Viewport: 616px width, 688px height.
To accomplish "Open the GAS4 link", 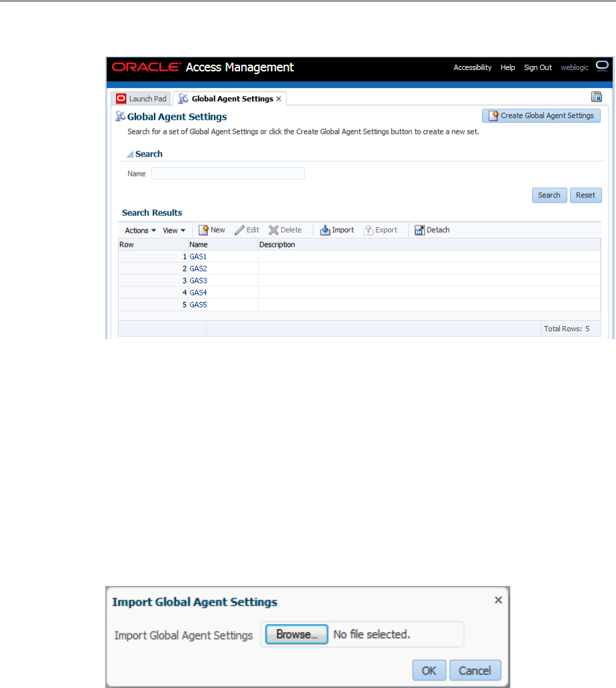I will [x=198, y=293].
